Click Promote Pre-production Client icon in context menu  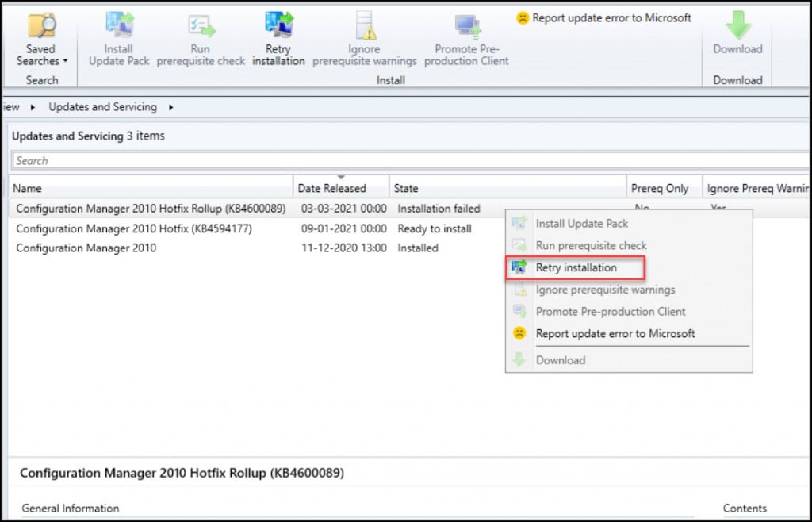(519, 311)
